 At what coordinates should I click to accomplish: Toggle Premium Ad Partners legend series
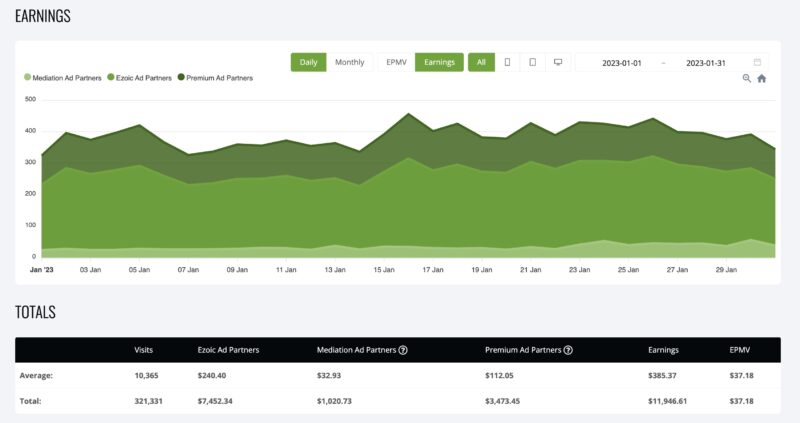click(215, 77)
